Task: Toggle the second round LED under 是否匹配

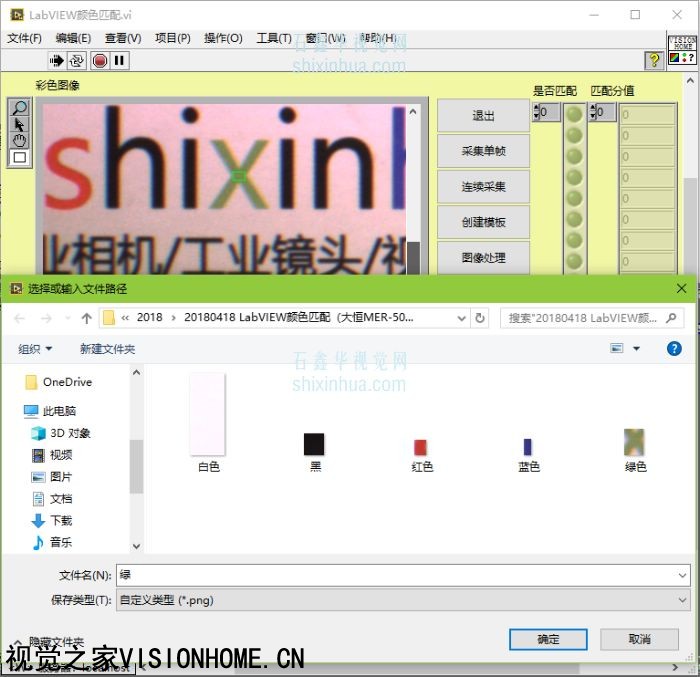Action: (574, 135)
